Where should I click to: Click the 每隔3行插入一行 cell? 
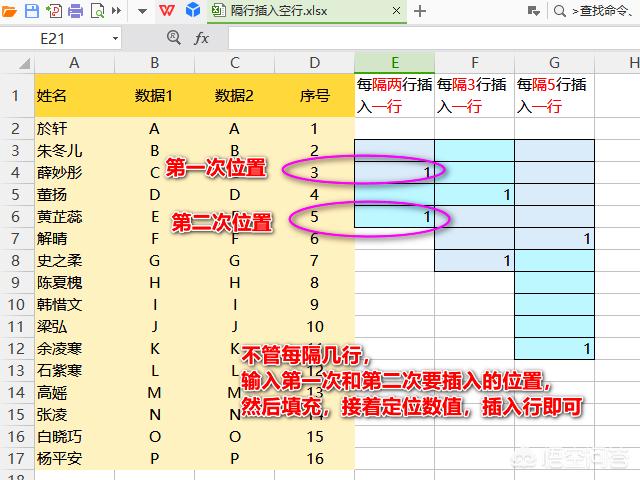[x=474, y=96]
